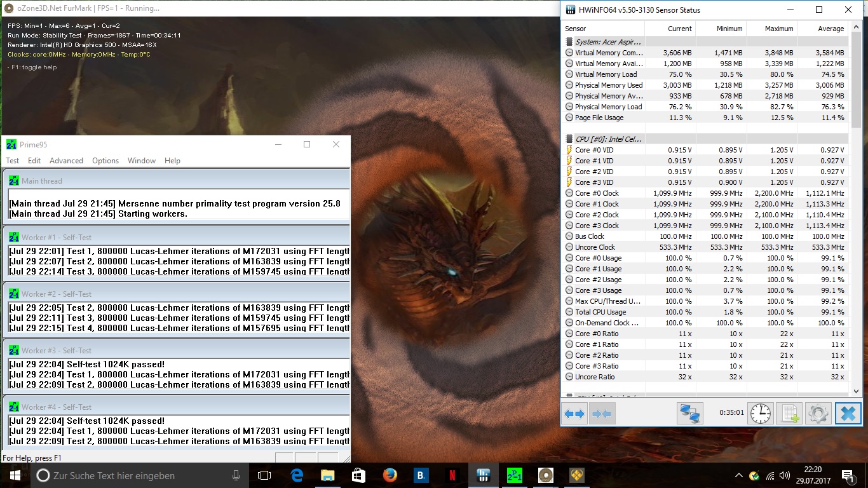Click the greyed shrink-layout arrows in HWiNFO
Screen dimensions: 868x488
coord(600,414)
